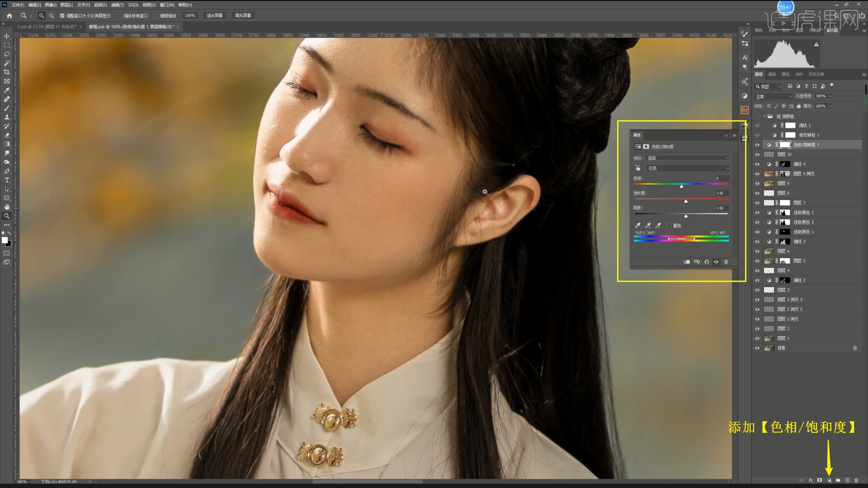Select the Crop tool in toolbar
Screen dimensions: 868x488
pyautogui.click(x=7, y=72)
